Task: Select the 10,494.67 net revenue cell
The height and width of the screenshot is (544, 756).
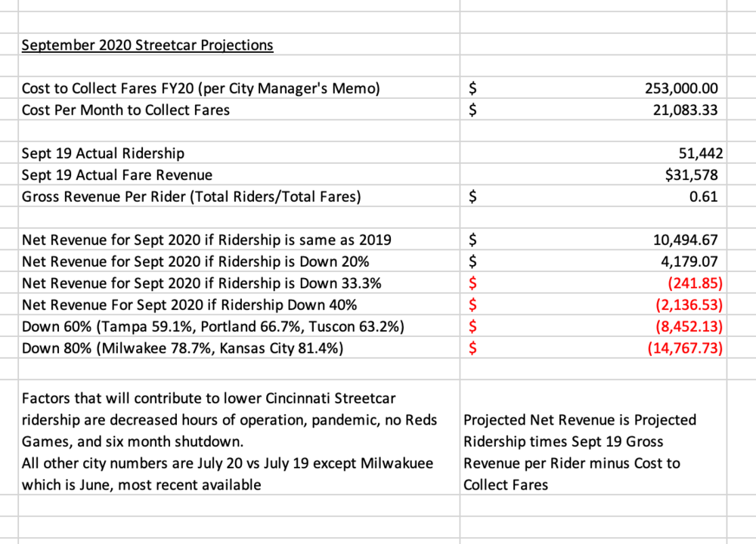Action: pos(593,240)
